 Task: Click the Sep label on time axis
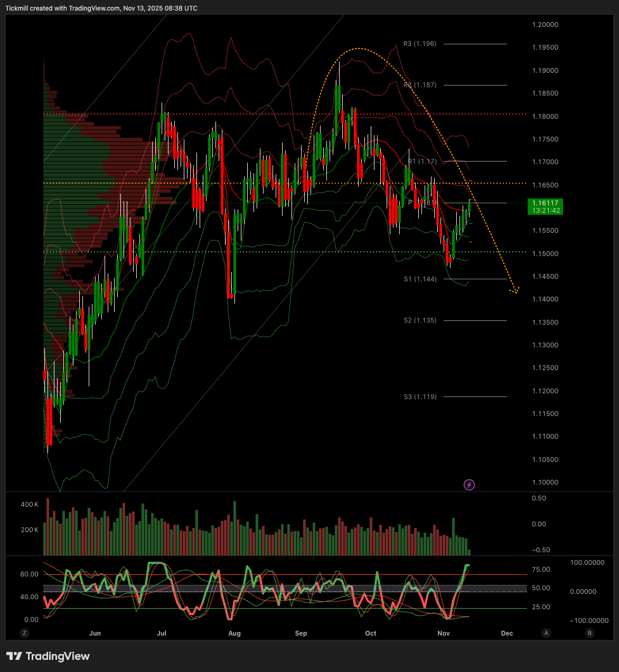301,633
